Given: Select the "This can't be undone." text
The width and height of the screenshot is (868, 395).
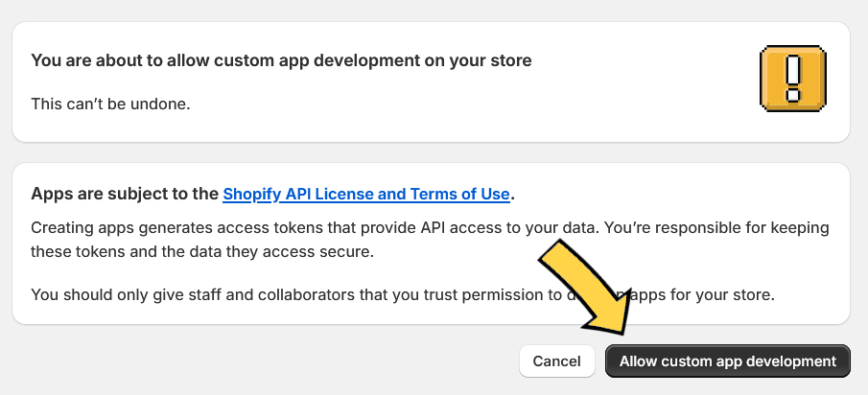Looking at the screenshot, I should pos(110,104).
